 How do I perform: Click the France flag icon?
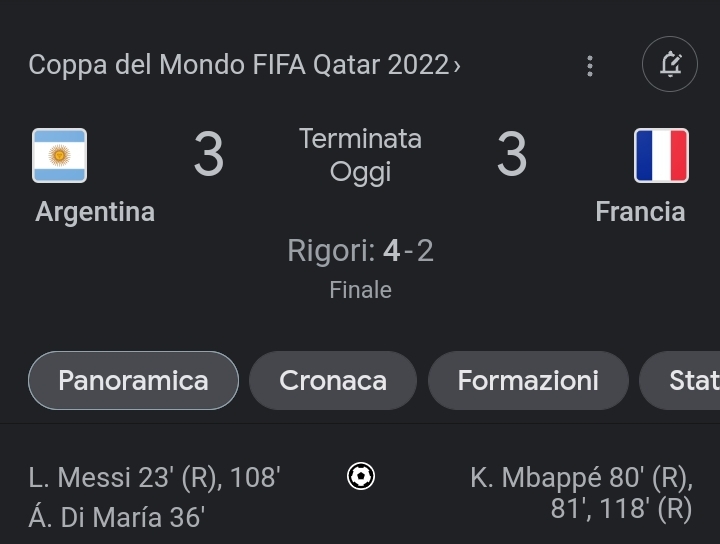coord(661,156)
